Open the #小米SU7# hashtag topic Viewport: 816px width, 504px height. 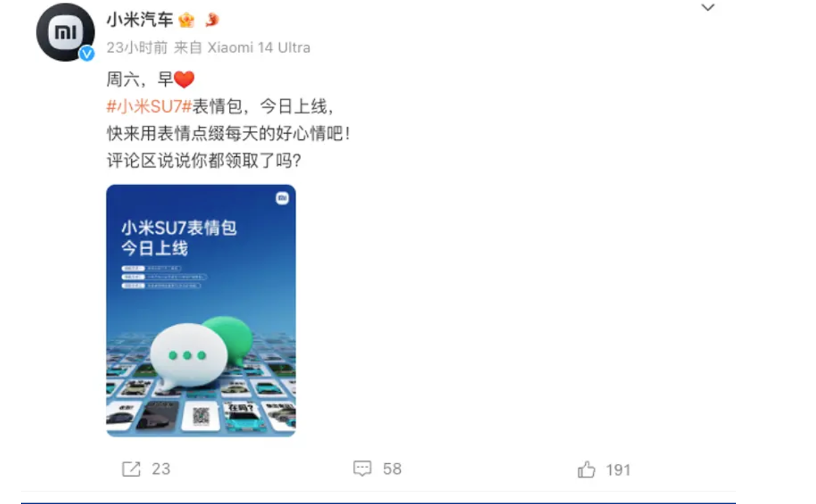(149, 107)
